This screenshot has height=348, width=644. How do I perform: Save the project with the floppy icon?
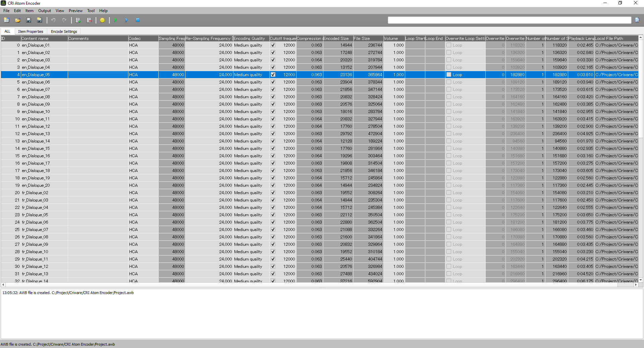29,20
